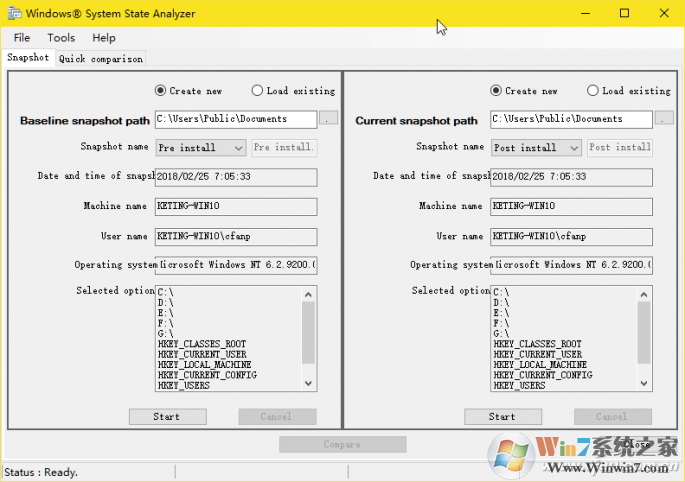This screenshot has height=482, width=685.
Task: Click the down arrow of the baseline options scrollbar
Action: (308, 383)
